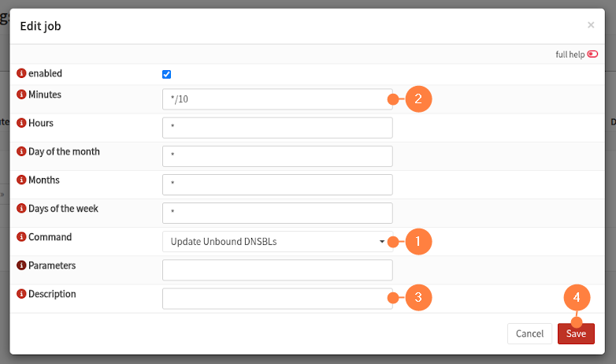Open the Command dropdown list

[276, 242]
